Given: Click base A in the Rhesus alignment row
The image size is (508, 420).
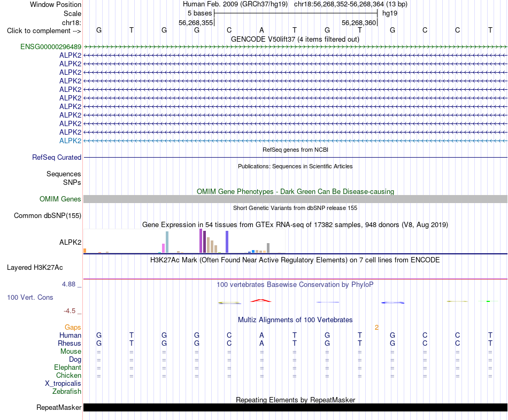Looking at the screenshot, I should point(262,343).
